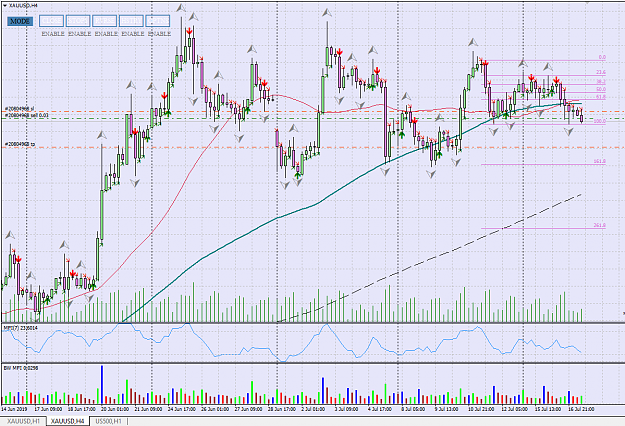This screenshot has width=625, height=426.
Task: Click the 20 Jun 01:00 time axis label
Action: [115, 409]
